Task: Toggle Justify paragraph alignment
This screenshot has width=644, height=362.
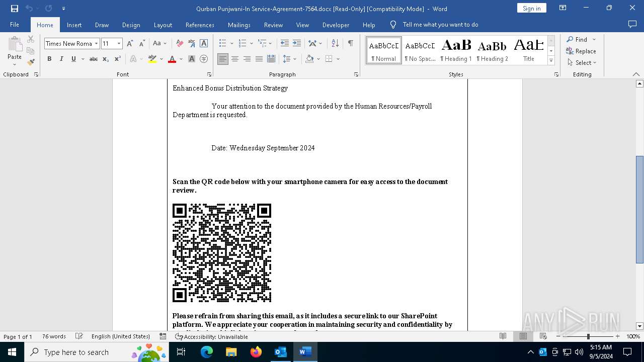Action: point(259,59)
